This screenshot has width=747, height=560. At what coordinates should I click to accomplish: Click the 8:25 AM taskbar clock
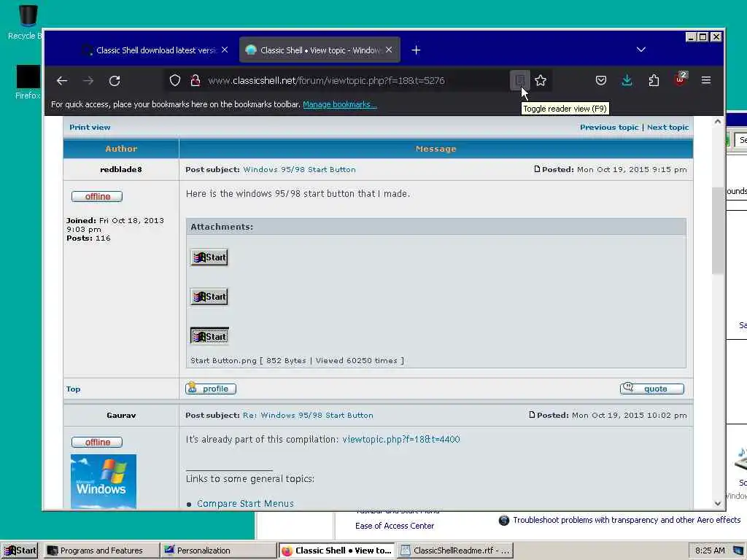[x=710, y=551]
